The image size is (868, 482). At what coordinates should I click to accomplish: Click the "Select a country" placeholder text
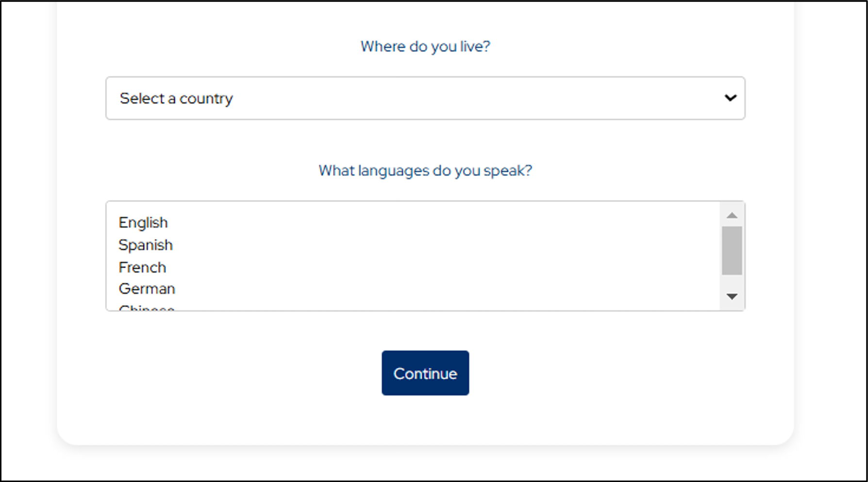176,99
